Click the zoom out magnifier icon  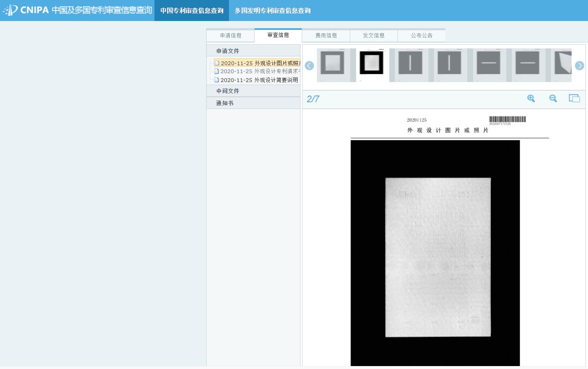[x=553, y=98]
